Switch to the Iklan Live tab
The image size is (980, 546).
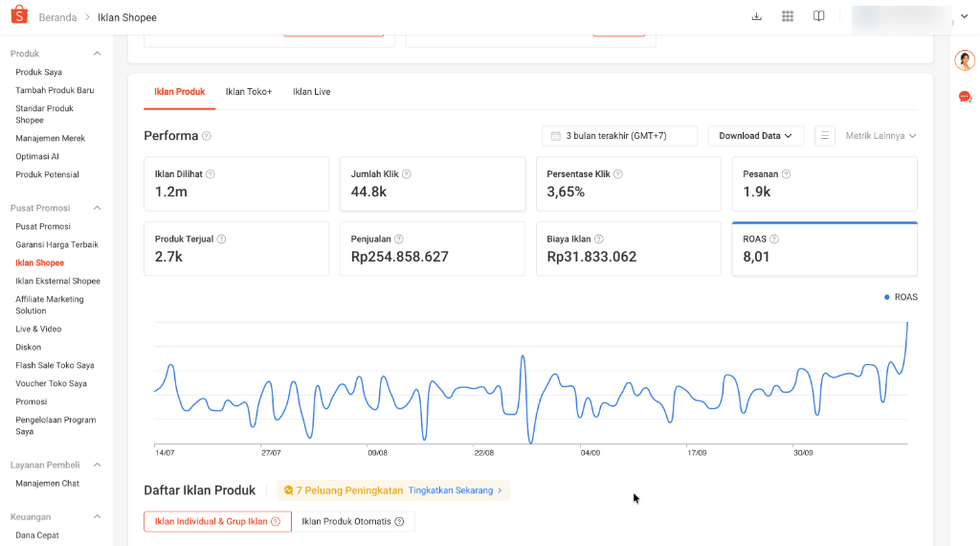pos(311,92)
